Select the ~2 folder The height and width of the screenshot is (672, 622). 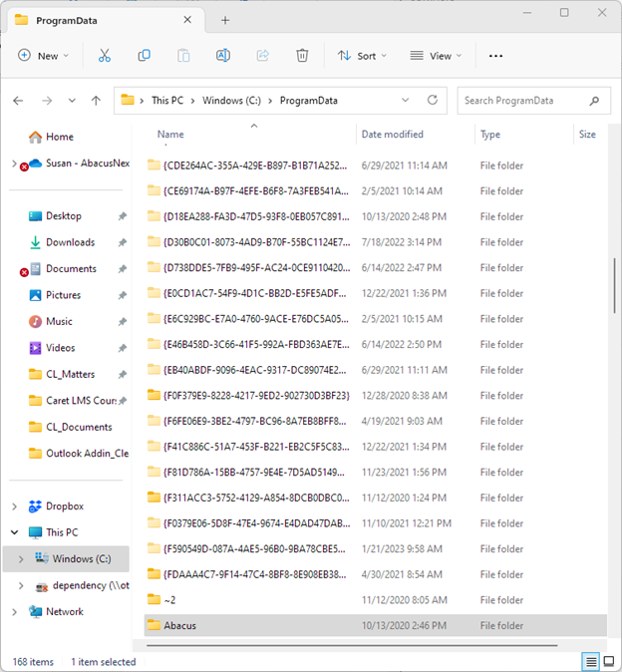(x=375, y=600)
